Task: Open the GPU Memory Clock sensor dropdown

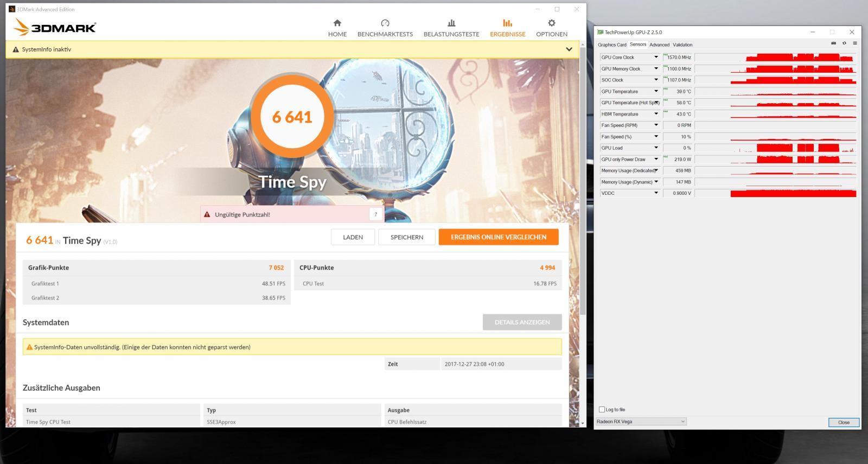Action: pos(656,68)
